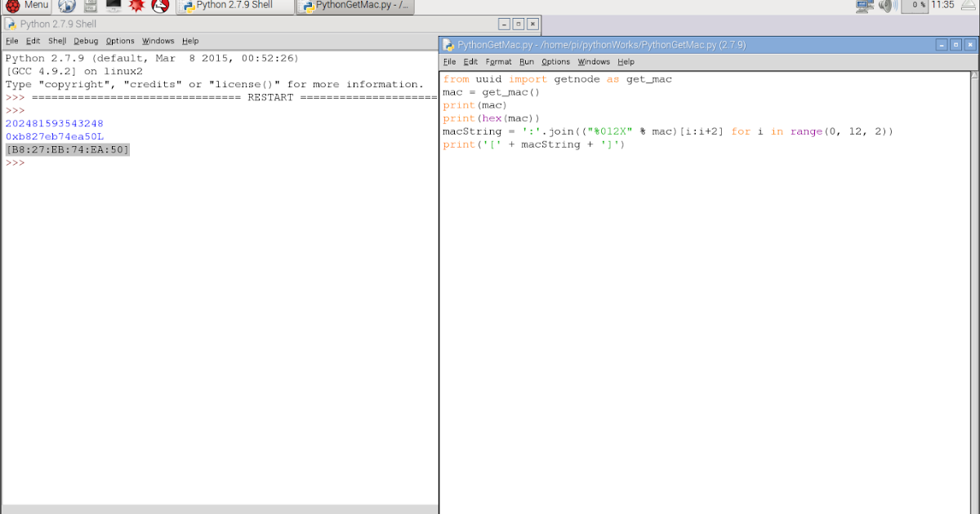
Task: Click the CPU usage 0 % monitor
Action: (x=914, y=6)
